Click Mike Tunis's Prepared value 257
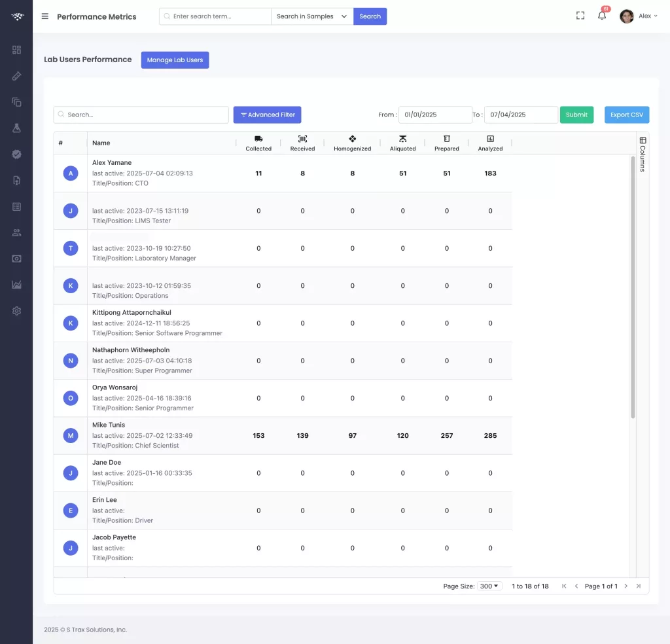 (x=447, y=436)
